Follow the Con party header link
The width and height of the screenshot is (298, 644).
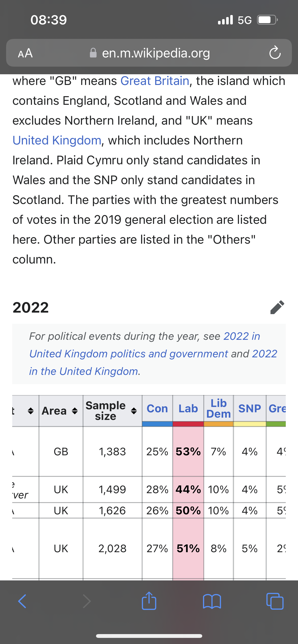(157, 408)
